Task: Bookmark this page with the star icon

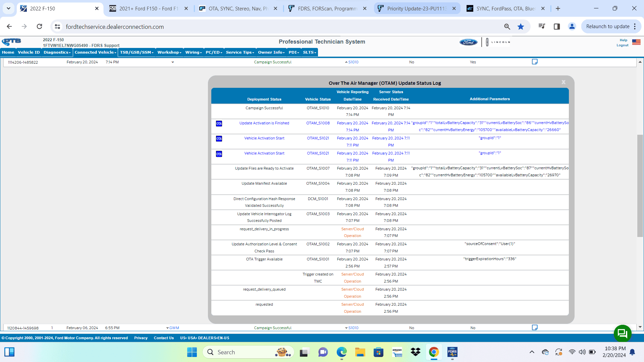Action: [x=521, y=26]
